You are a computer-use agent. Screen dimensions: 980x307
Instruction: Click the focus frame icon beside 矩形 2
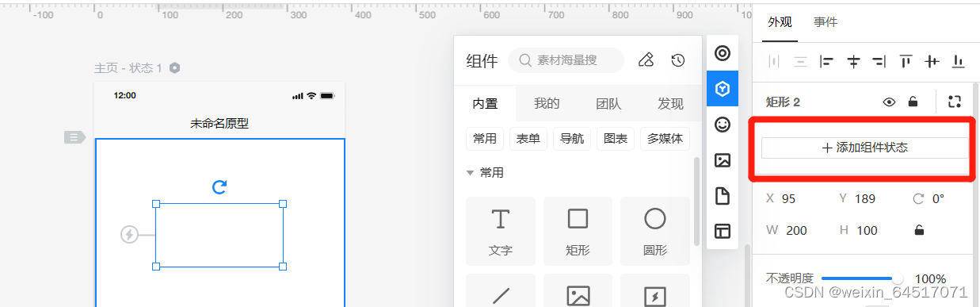coord(954,102)
